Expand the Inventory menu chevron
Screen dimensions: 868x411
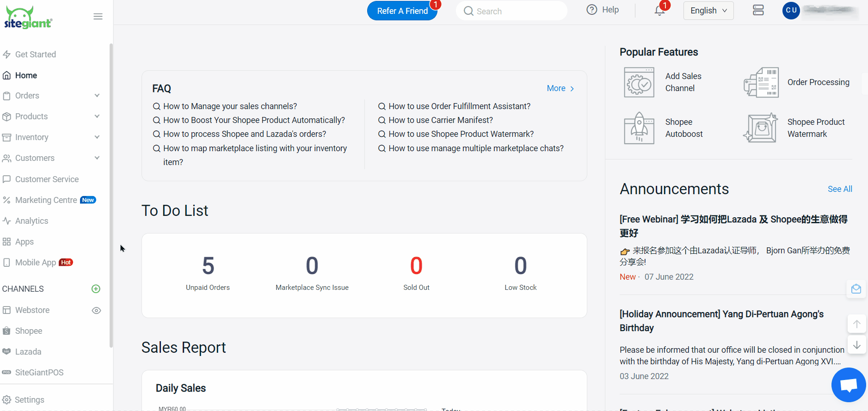tap(97, 137)
